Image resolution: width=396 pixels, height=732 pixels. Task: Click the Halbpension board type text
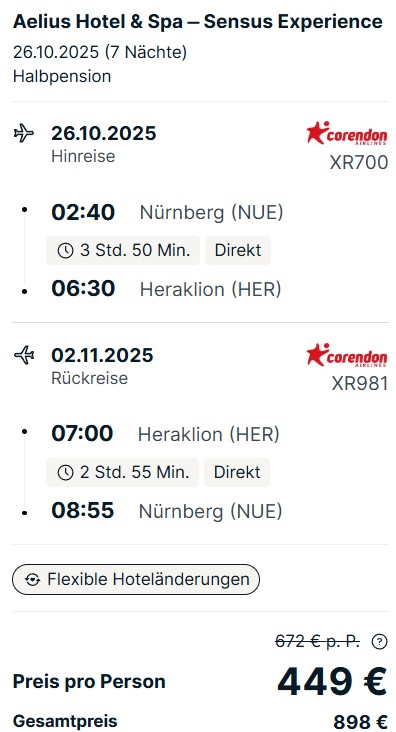(x=62, y=76)
